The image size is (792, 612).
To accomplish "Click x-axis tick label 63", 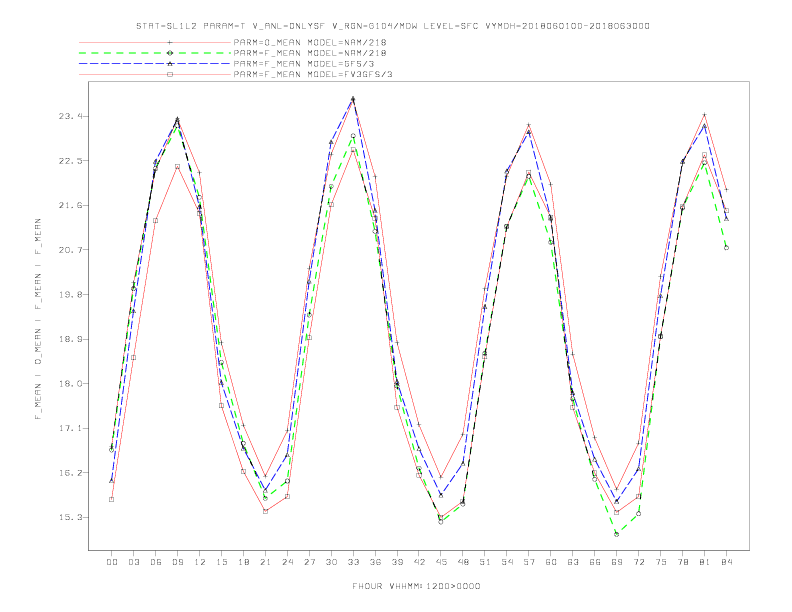I will (x=573, y=562).
